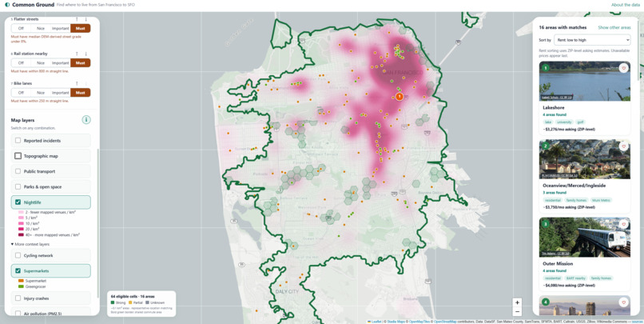
Task: Enable the Injury crashes layer
Action: (x=18, y=298)
